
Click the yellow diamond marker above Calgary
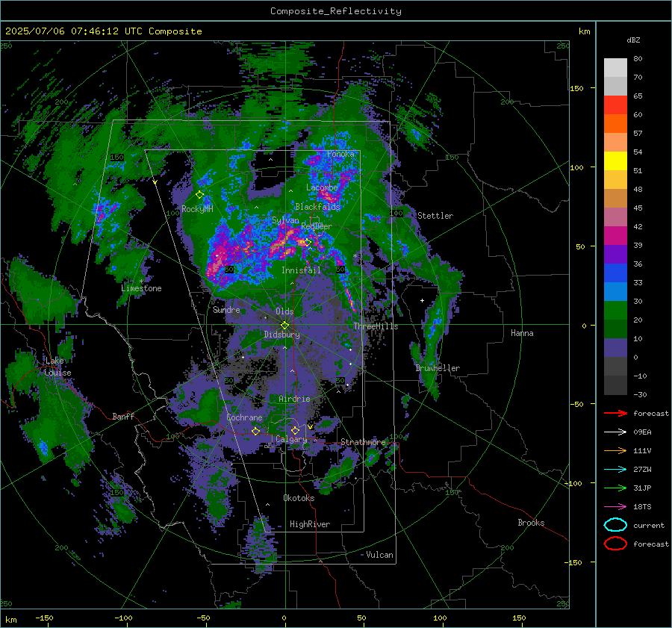point(295,430)
